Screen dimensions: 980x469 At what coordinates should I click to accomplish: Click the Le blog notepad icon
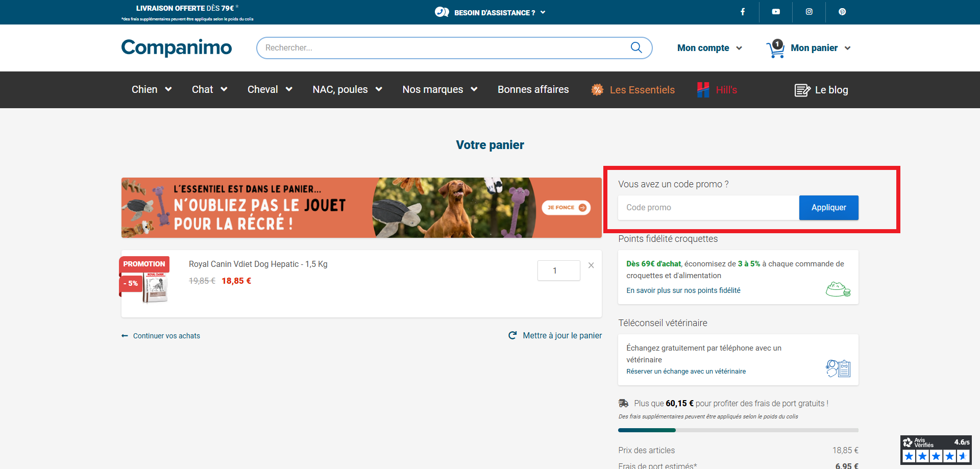click(802, 90)
